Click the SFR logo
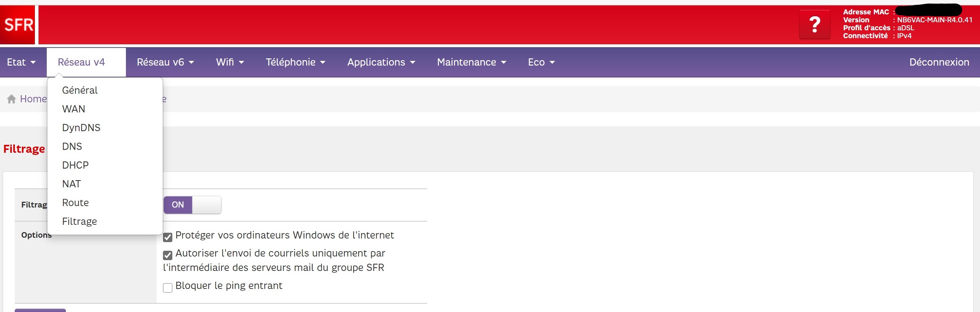This screenshot has width=980, height=312. (x=18, y=25)
